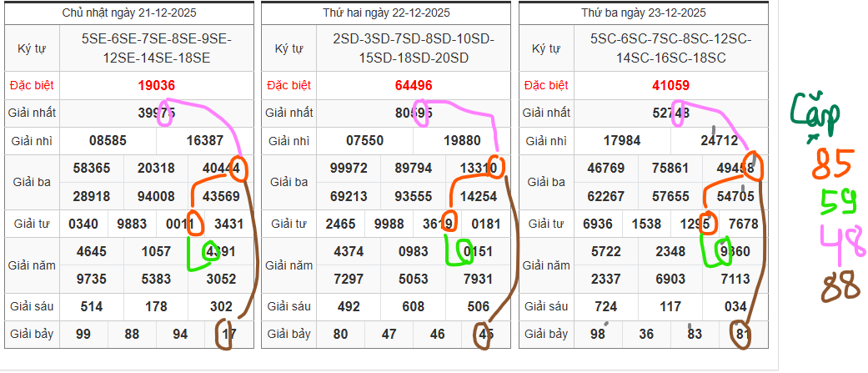Click first prize number 39975
The height and width of the screenshot is (373, 868).
click(157, 113)
